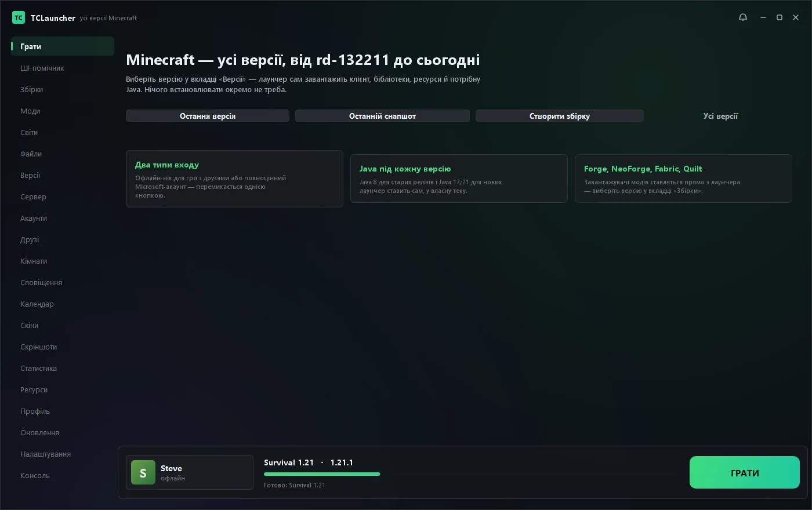Select Моди in the sidebar
The image size is (812, 510).
tap(63, 111)
